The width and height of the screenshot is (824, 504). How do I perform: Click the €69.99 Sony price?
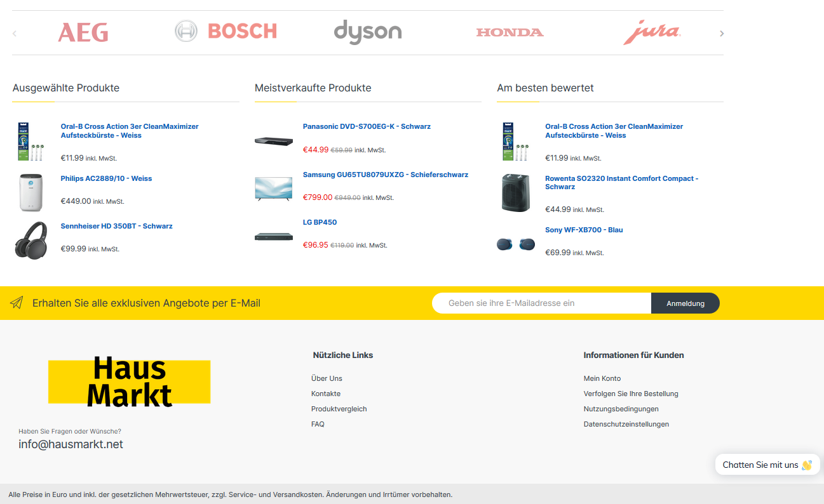tap(558, 253)
